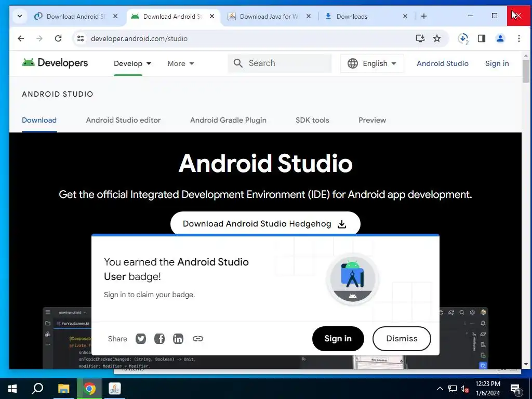The height and width of the screenshot is (399, 532).
Task: Share the badge on Twitter
Action: pos(141,339)
